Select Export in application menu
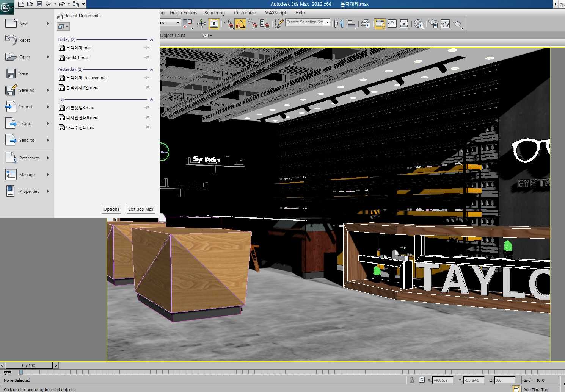Screen dimensions: 565x392 coord(27,123)
